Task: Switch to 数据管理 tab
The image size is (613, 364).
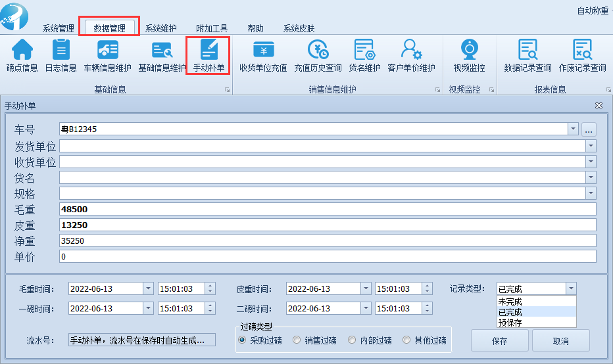Action: pos(109,28)
